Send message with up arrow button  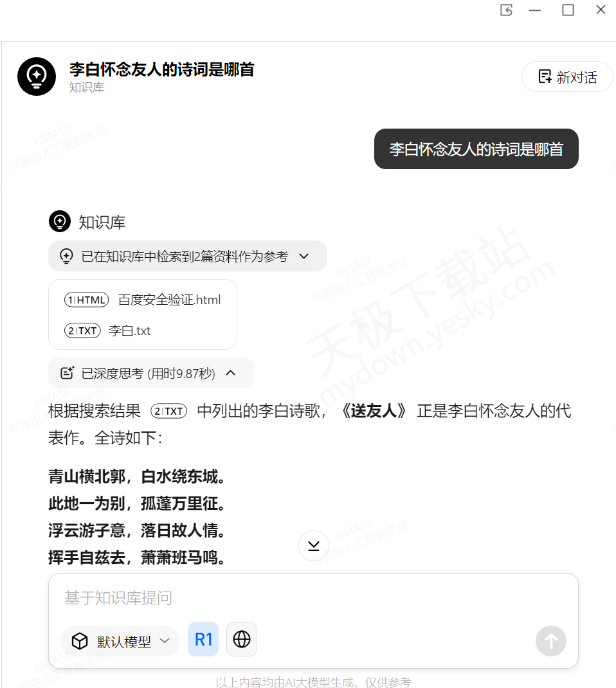click(551, 641)
